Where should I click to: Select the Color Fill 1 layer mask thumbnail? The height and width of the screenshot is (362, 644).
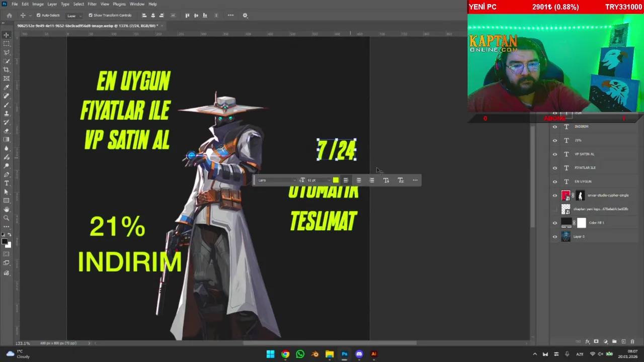pyautogui.click(x=582, y=223)
